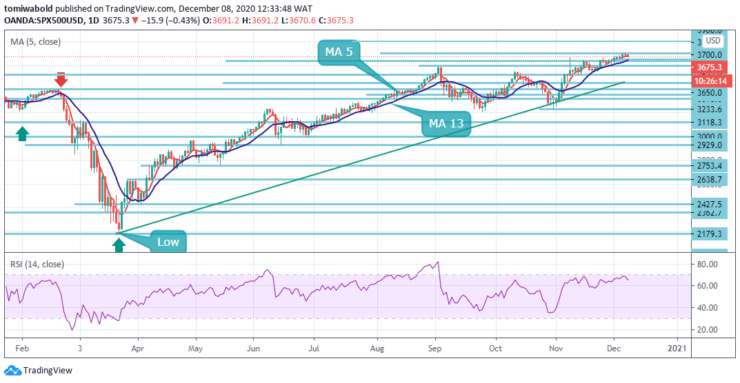Image resolution: width=740 pixels, height=383 pixels.
Task: Click the Aug label on the time axis
Action: point(378,350)
